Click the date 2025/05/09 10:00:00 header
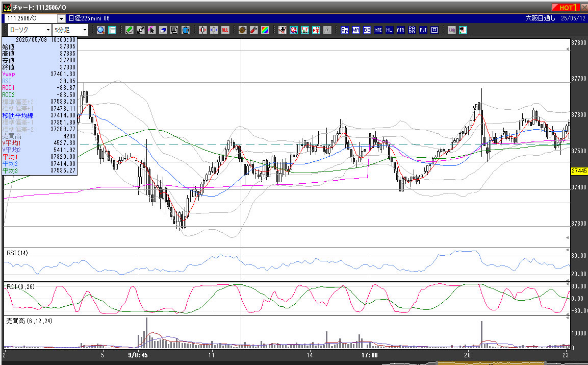Viewport: 588px width, 365px height. click(x=45, y=40)
